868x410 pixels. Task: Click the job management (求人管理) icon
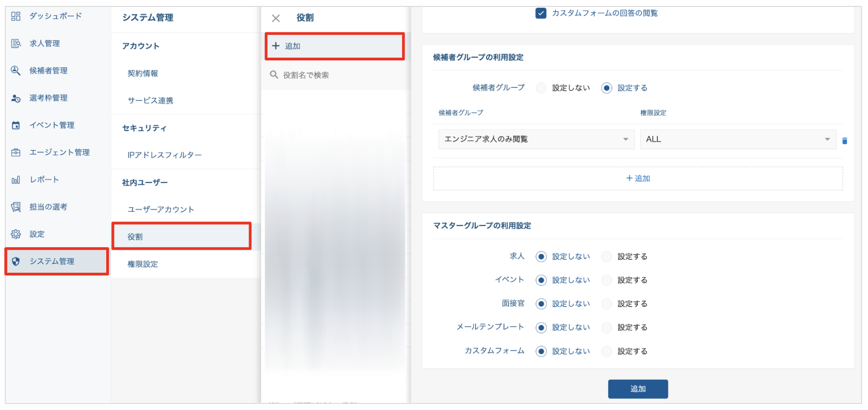point(16,43)
